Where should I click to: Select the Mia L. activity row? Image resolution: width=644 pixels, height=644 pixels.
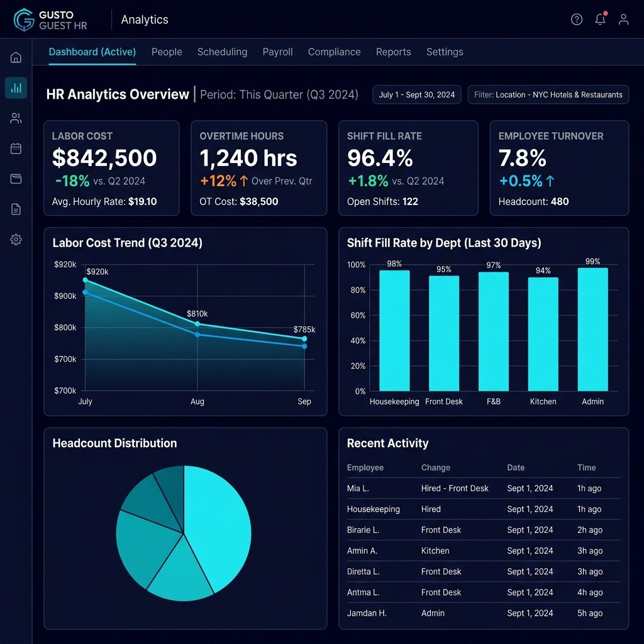click(484, 488)
